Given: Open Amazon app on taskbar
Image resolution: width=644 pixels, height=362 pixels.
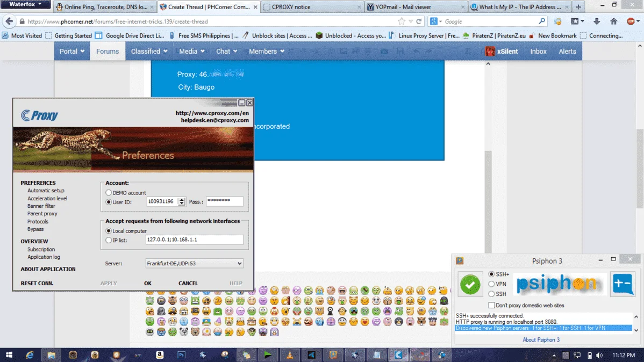Looking at the screenshot, I should point(159,355).
